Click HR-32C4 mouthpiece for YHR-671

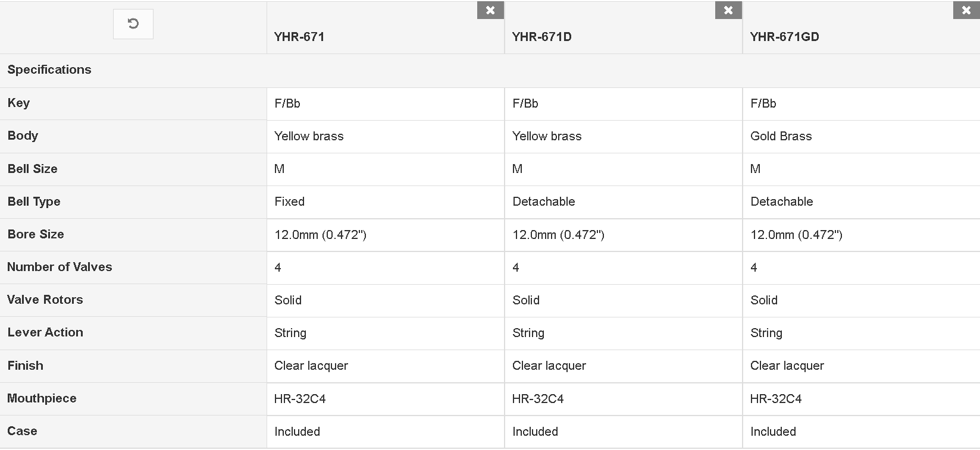tap(300, 399)
